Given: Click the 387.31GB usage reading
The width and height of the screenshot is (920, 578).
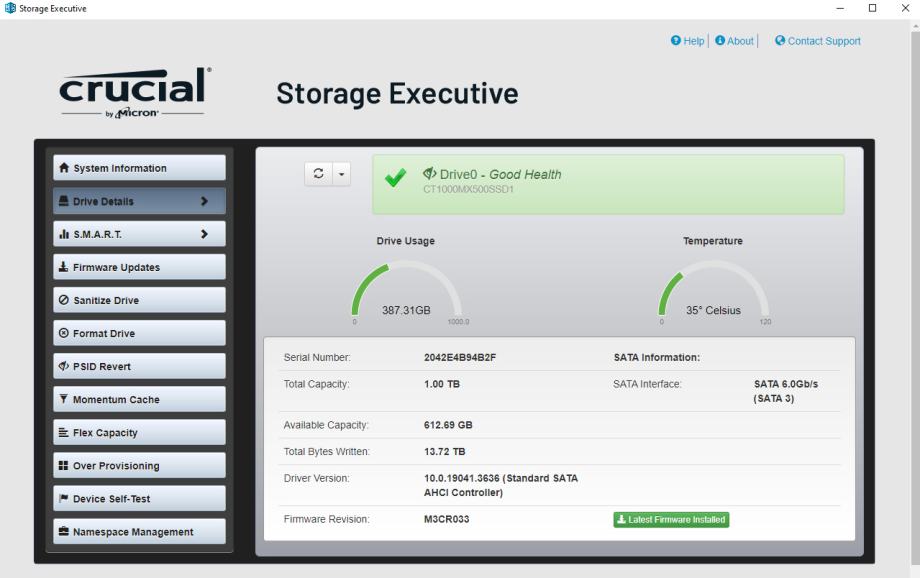Looking at the screenshot, I should coord(406,310).
